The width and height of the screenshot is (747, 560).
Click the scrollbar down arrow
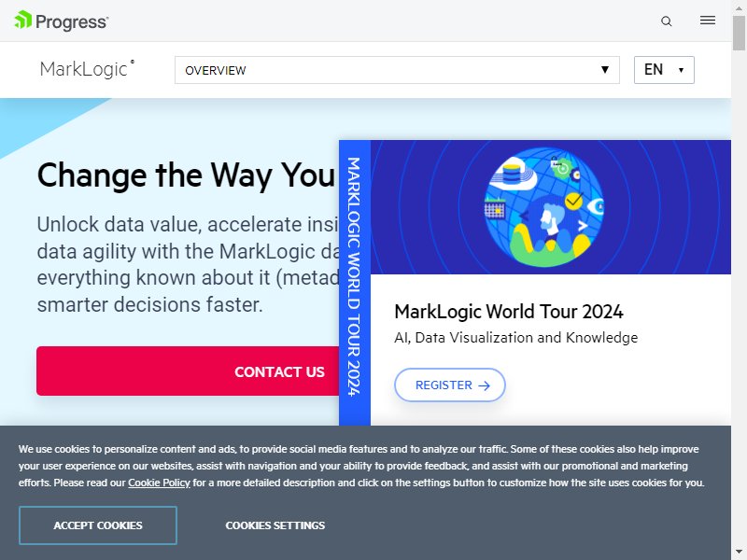pyautogui.click(x=739, y=553)
